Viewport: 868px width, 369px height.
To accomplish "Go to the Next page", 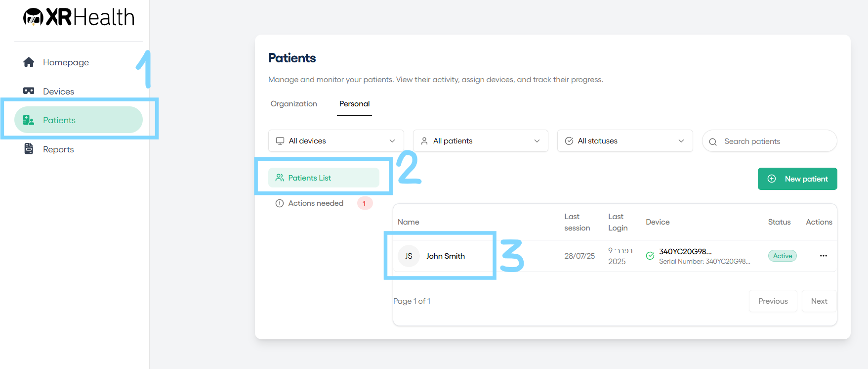I will click(819, 301).
